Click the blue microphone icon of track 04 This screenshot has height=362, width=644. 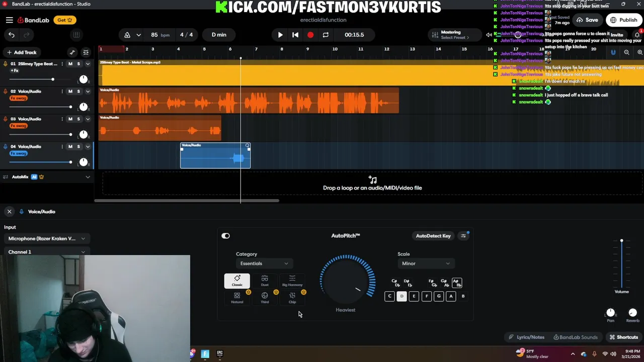click(x=6, y=147)
